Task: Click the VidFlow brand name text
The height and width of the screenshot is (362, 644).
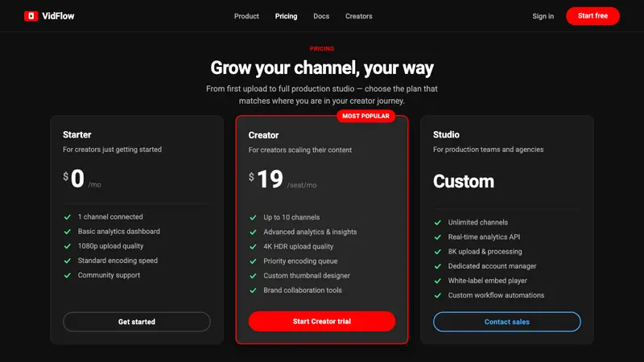Action: 58,16
